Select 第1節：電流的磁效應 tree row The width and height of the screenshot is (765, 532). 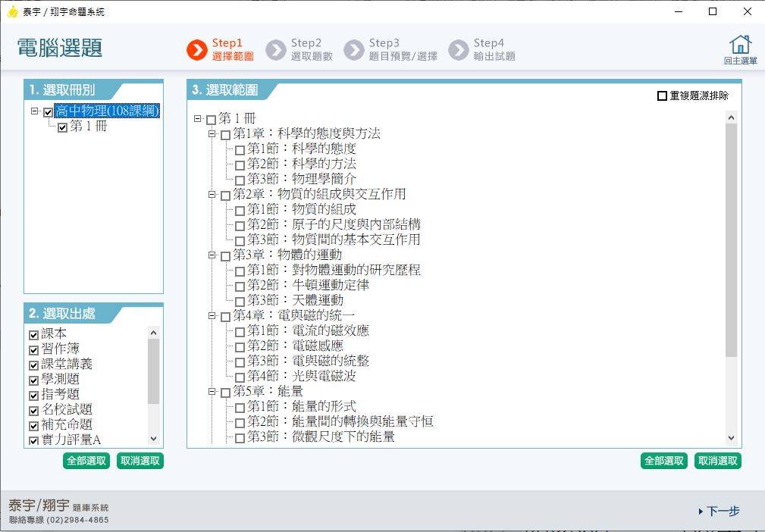click(308, 330)
